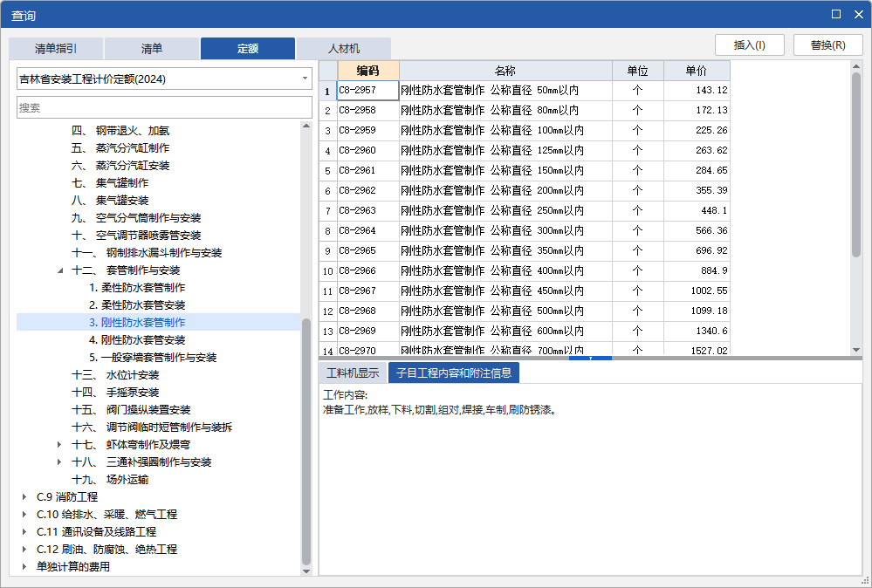Collapse the 十二、套管制作与安装 node
872x588 pixels.
coord(60,270)
